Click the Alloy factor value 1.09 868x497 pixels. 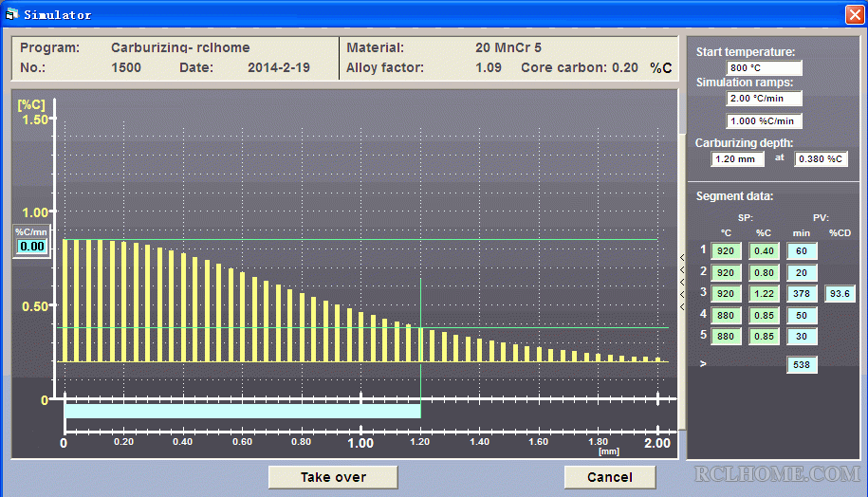pyautogui.click(x=489, y=67)
